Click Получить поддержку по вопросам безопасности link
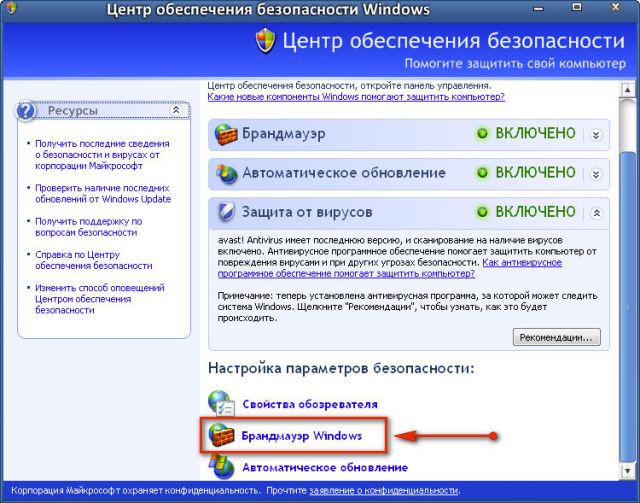 click(x=89, y=227)
